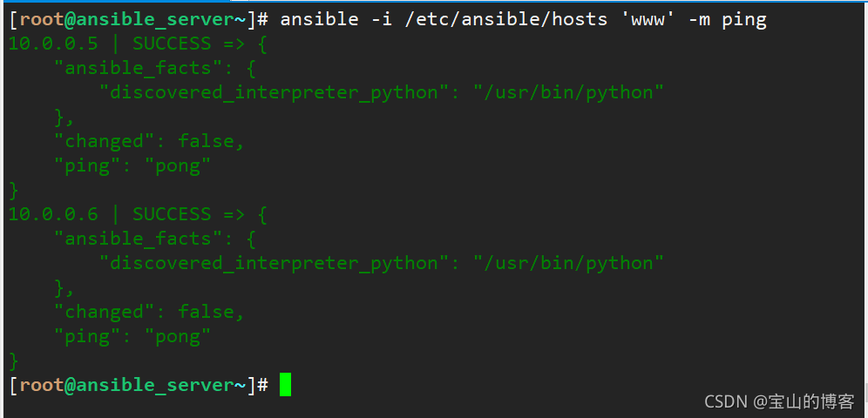Click second "/usr/bin/python" value

(568, 263)
